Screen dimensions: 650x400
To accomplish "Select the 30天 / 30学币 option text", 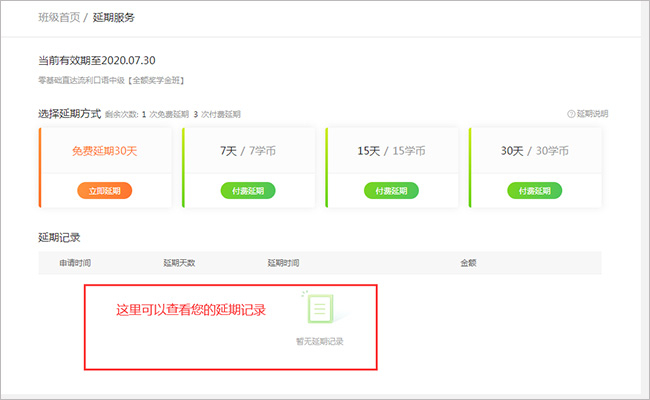I will (x=534, y=151).
